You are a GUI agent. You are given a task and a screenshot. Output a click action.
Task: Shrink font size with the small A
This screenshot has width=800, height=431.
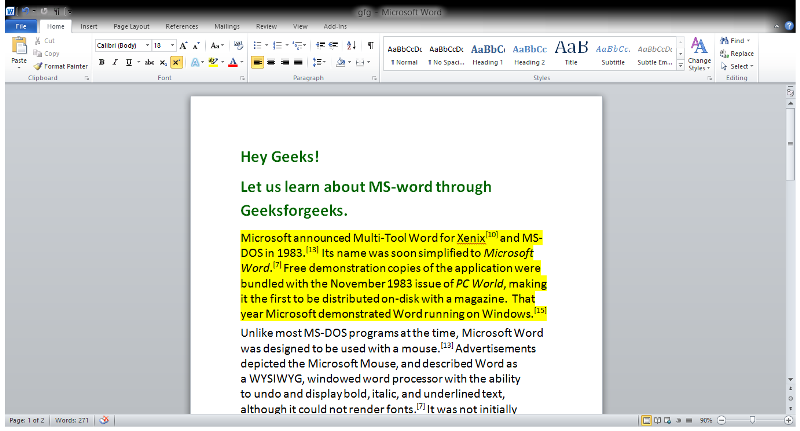196,45
